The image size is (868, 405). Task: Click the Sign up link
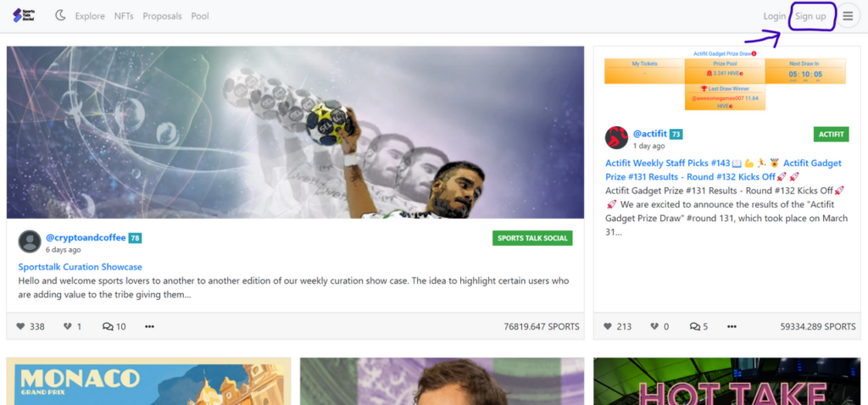tap(810, 16)
